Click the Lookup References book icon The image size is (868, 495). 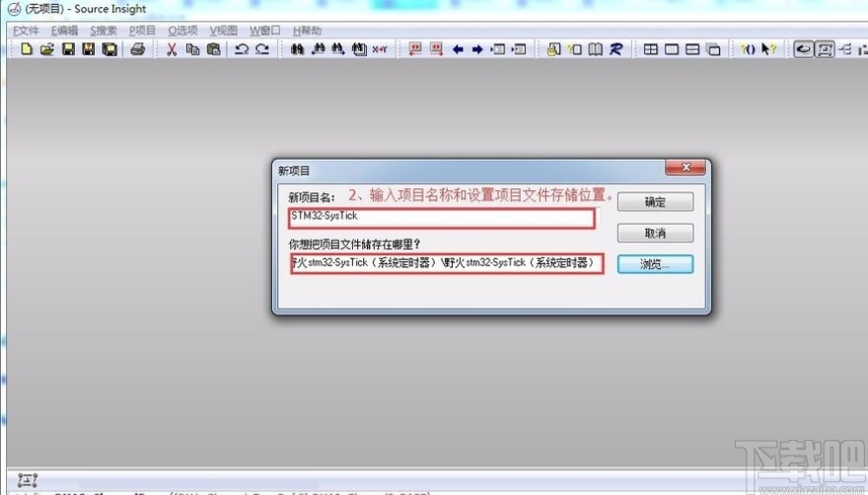pyautogui.click(x=595, y=49)
